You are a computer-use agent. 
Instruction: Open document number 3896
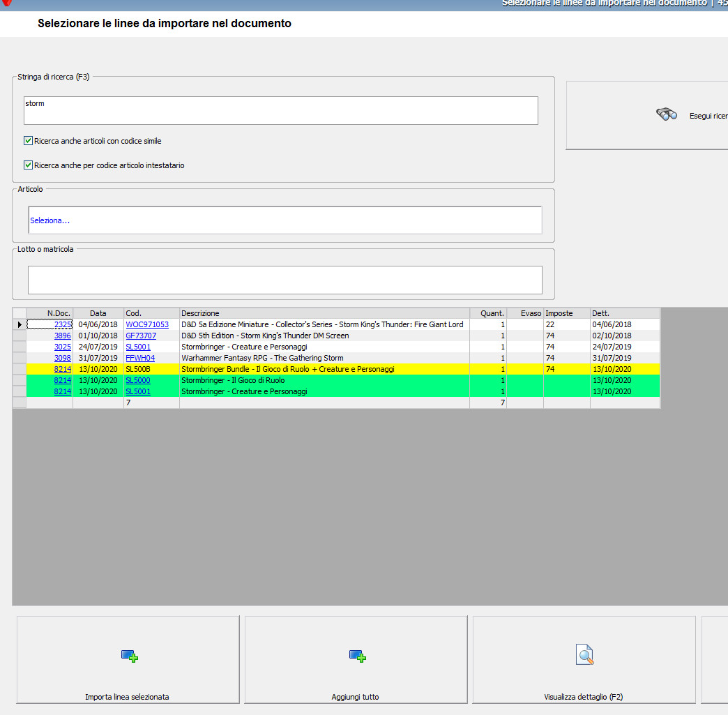pyautogui.click(x=63, y=336)
